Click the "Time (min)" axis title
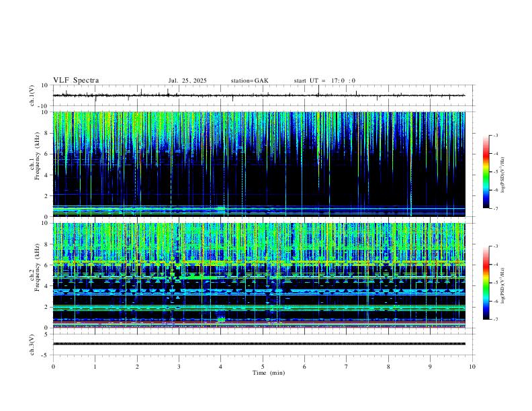Image resolution: width=532 pixels, height=411 pixels. (x=269, y=373)
